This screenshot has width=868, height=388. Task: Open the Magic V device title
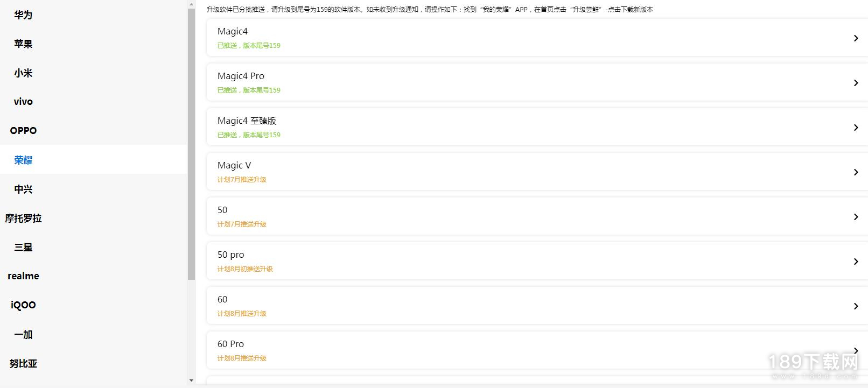pos(234,165)
